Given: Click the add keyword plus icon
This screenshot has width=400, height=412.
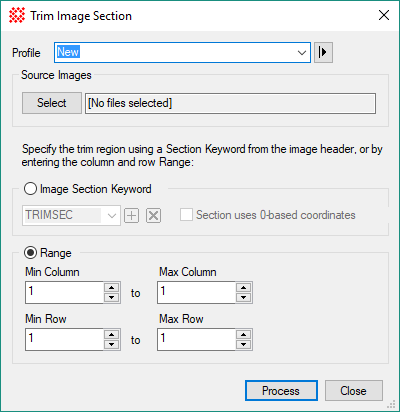Looking at the screenshot, I should [132, 216].
